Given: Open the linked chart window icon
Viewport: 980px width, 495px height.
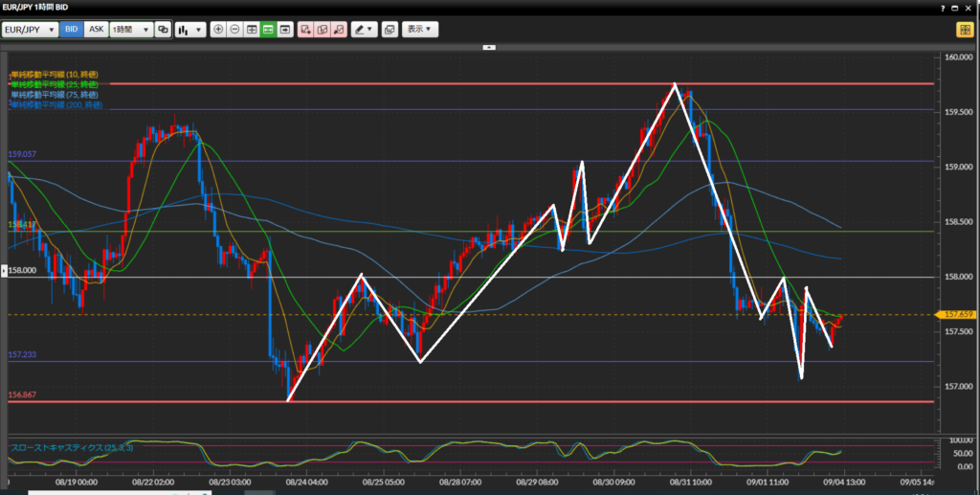Looking at the screenshot, I should [x=390, y=30].
